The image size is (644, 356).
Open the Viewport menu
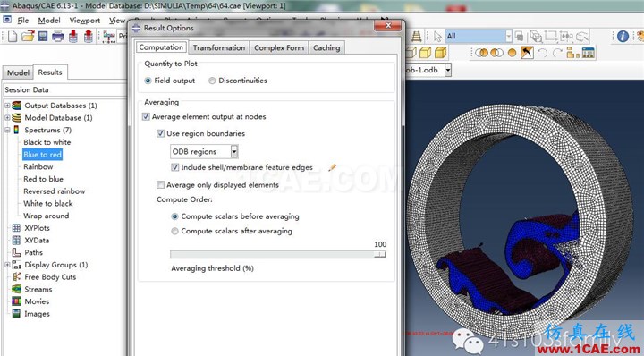click(85, 20)
